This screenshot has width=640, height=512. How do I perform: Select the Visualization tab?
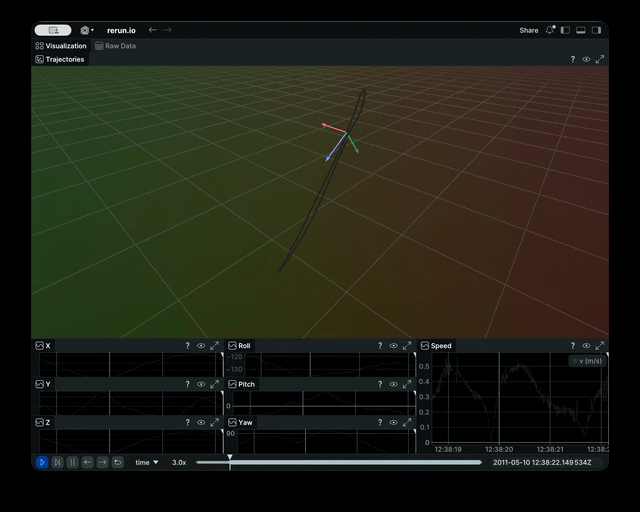(61, 46)
